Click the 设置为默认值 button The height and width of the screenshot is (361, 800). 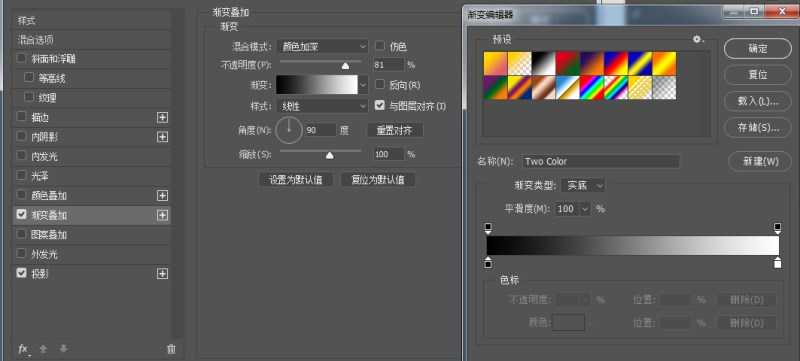296,180
